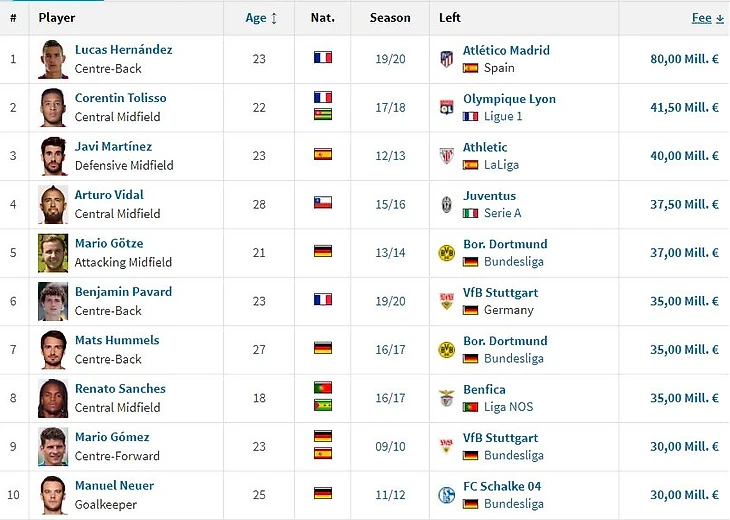Click Mats Hummels' portrait thumbnail

pyautogui.click(x=53, y=350)
